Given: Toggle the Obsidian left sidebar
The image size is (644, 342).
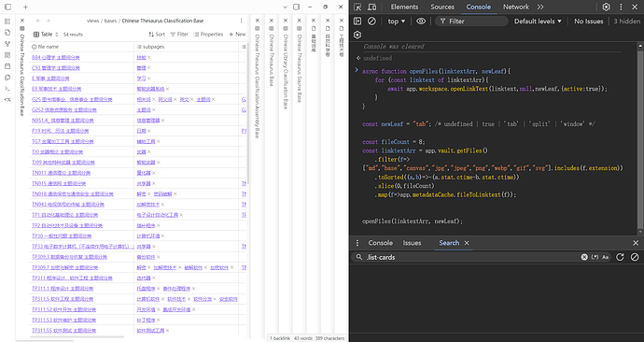Looking at the screenshot, I should pyautogui.click(x=7, y=7).
